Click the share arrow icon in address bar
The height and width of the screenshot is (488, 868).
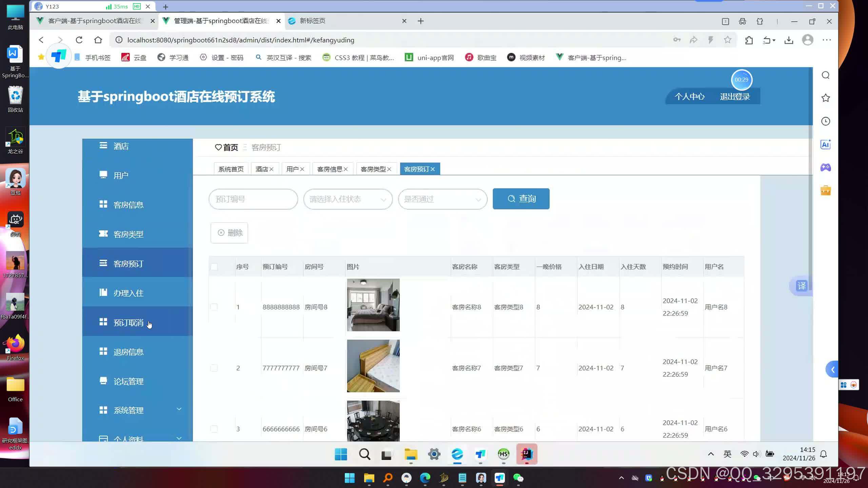(693, 40)
